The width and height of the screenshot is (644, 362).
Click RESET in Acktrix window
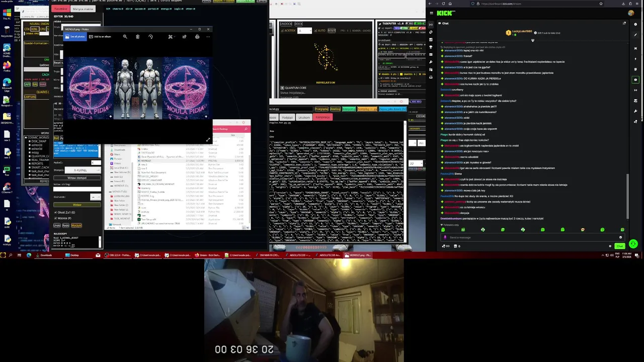(x=332, y=31)
